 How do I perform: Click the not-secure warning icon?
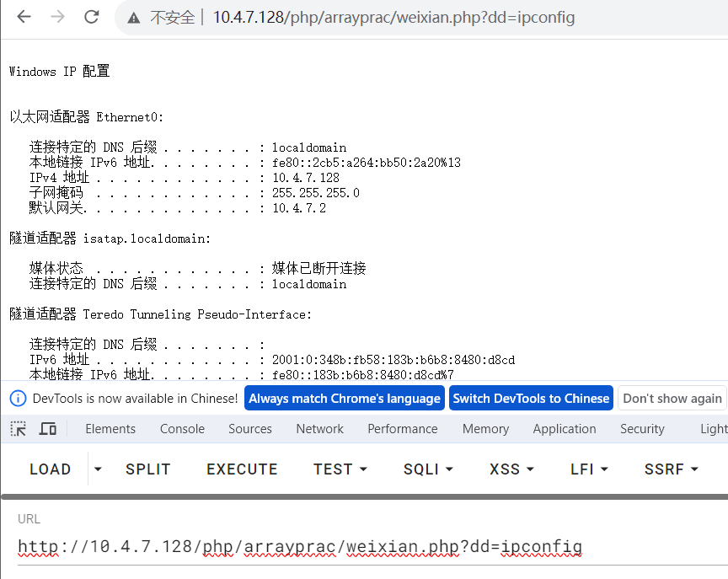(x=134, y=18)
